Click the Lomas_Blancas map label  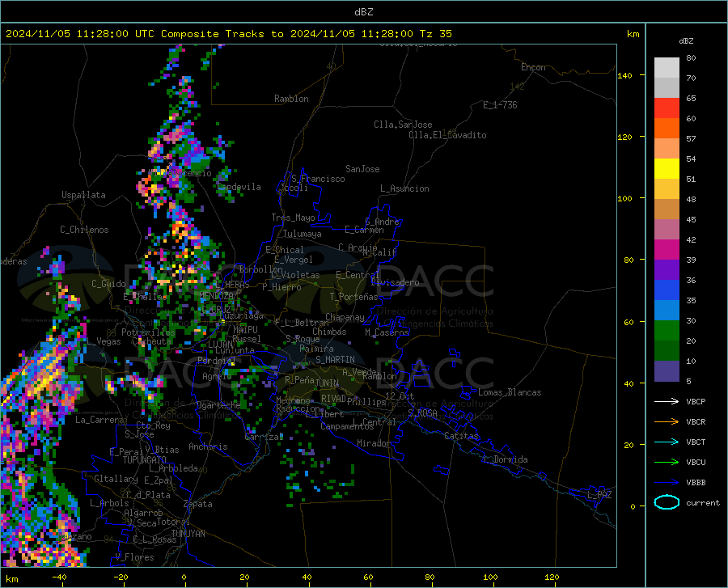tap(510, 392)
